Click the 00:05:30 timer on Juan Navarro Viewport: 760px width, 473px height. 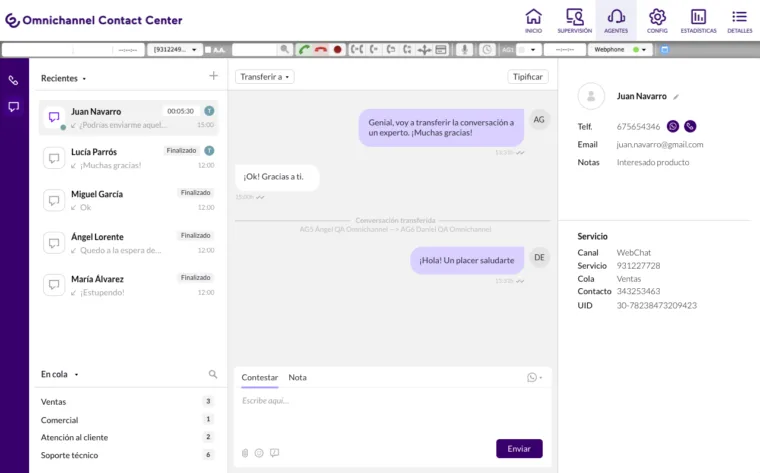click(x=180, y=111)
